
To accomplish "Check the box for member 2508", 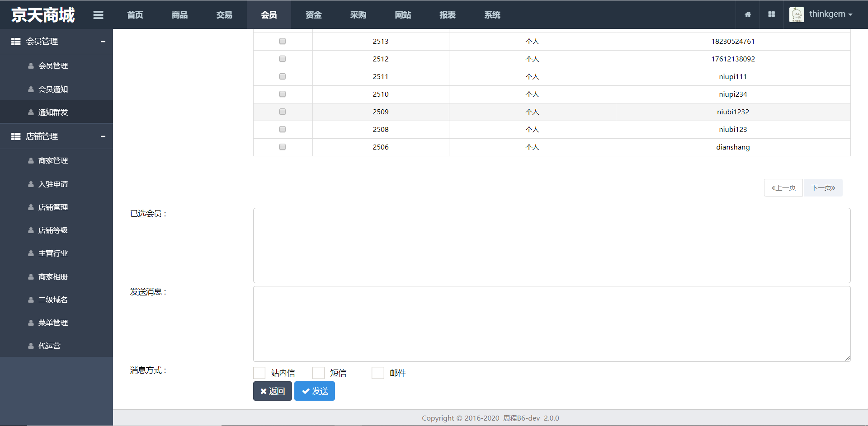I will point(283,129).
